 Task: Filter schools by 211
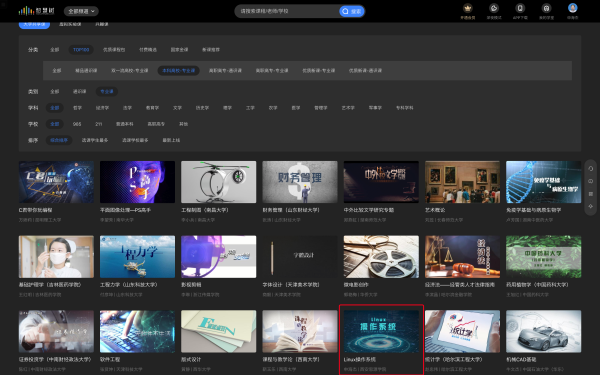click(98, 124)
